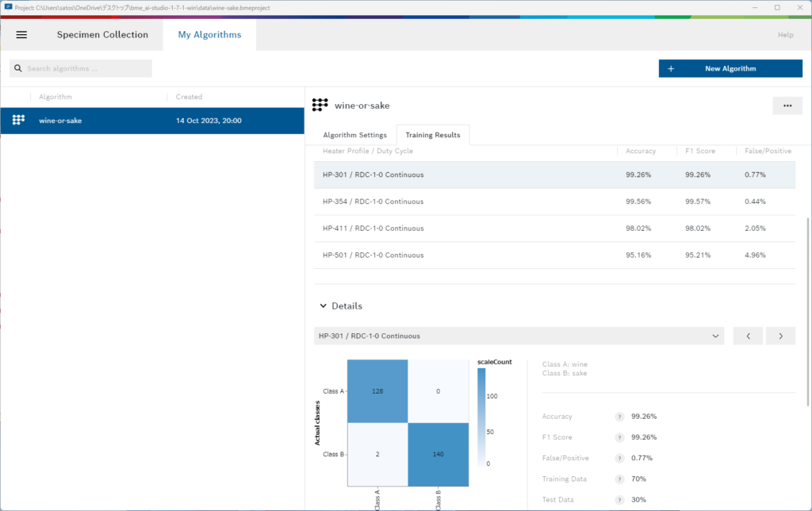Click the search magnifier icon

pos(17,69)
